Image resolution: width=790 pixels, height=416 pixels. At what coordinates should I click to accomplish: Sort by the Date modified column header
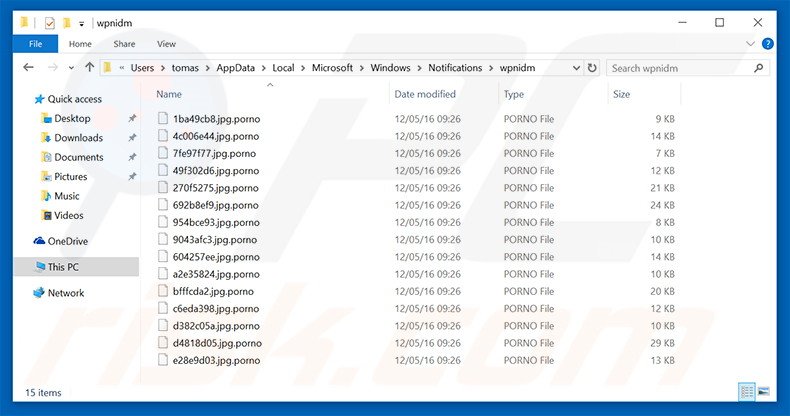click(x=425, y=94)
